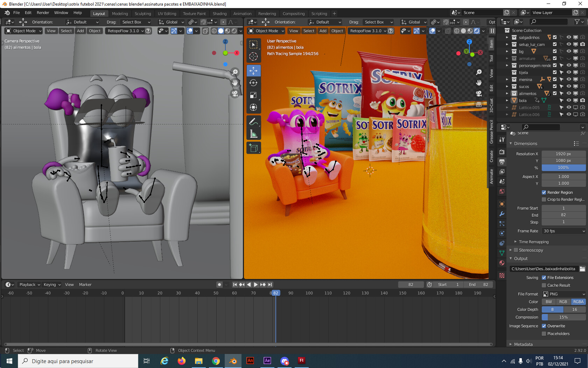This screenshot has width=588, height=368.
Task: Activate the Annotate pencil tool
Action: click(253, 122)
